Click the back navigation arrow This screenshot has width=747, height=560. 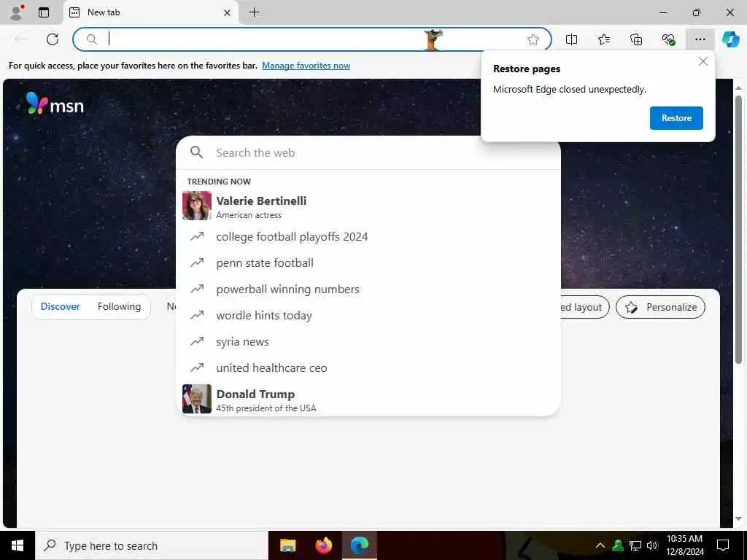tap(20, 39)
